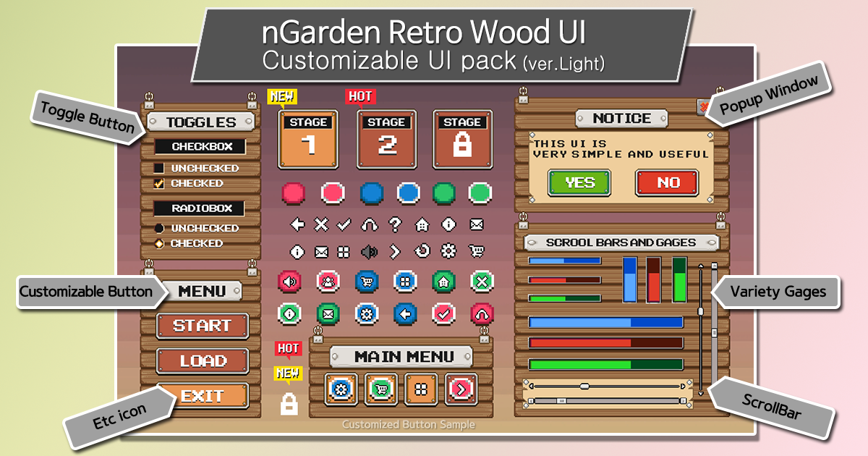Viewport: 868px width, 456px height.
Task: Click the down arrow of vertical slider
Action: 700,393
